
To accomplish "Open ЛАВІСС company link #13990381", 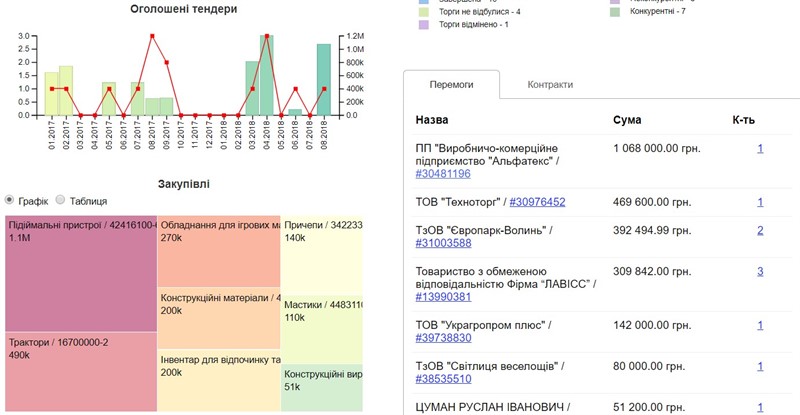I will pyautogui.click(x=443, y=297).
